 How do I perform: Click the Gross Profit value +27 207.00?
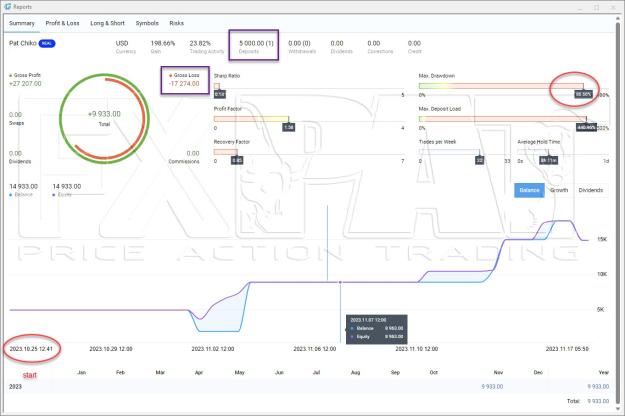25,84
